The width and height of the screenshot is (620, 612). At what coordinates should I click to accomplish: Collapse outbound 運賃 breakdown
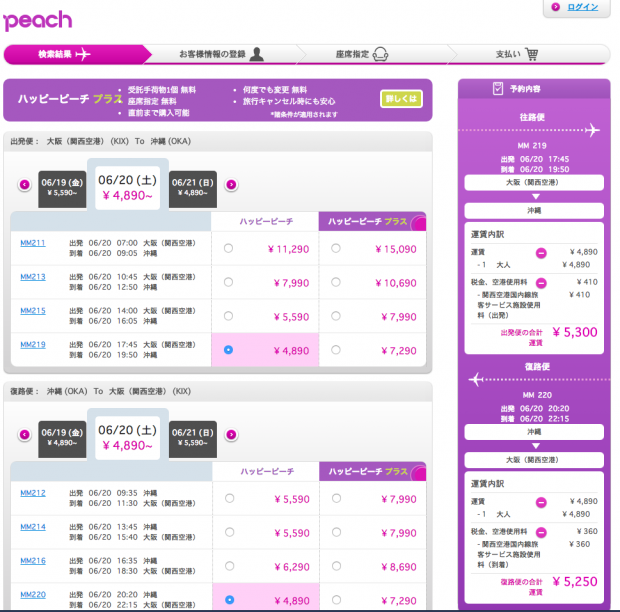pyautogui.click(x=541, y=253)
